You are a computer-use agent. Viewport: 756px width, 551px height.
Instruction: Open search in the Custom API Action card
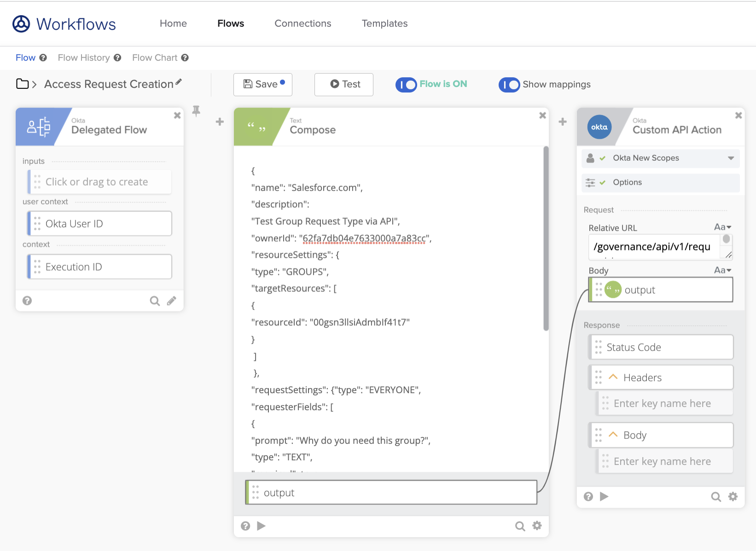(x=715, y=497)
